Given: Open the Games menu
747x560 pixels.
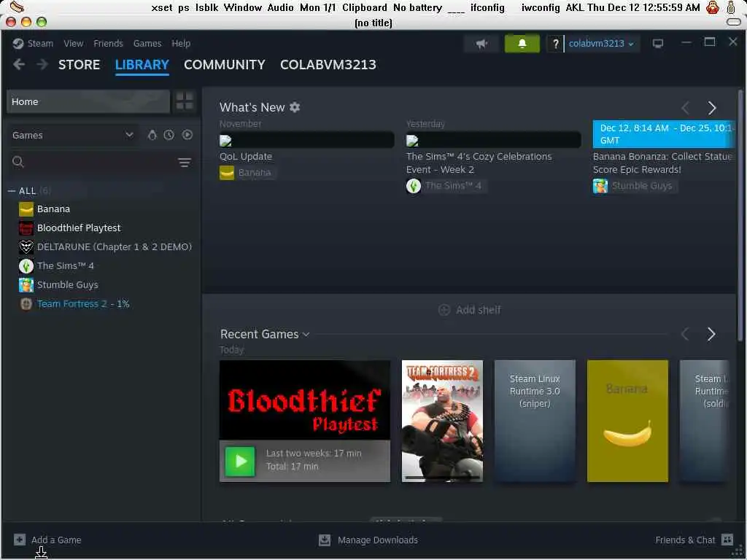Looking at the screenshot, I should (x=147, y=43).
